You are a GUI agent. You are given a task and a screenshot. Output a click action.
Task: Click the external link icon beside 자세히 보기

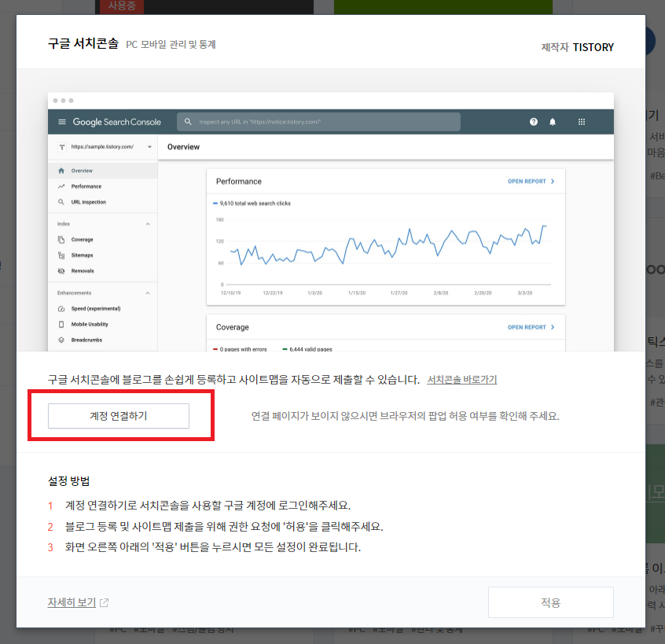pyautogui.click(x=105, y=602)
